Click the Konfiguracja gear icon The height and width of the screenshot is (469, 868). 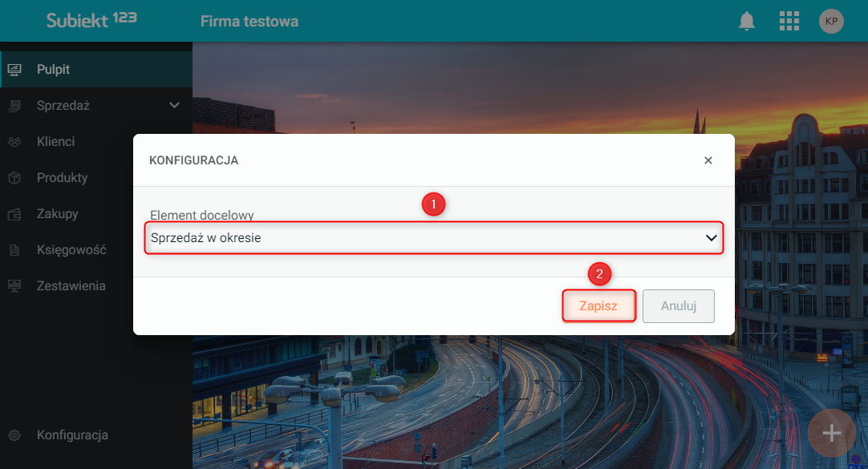pos(14,435)
